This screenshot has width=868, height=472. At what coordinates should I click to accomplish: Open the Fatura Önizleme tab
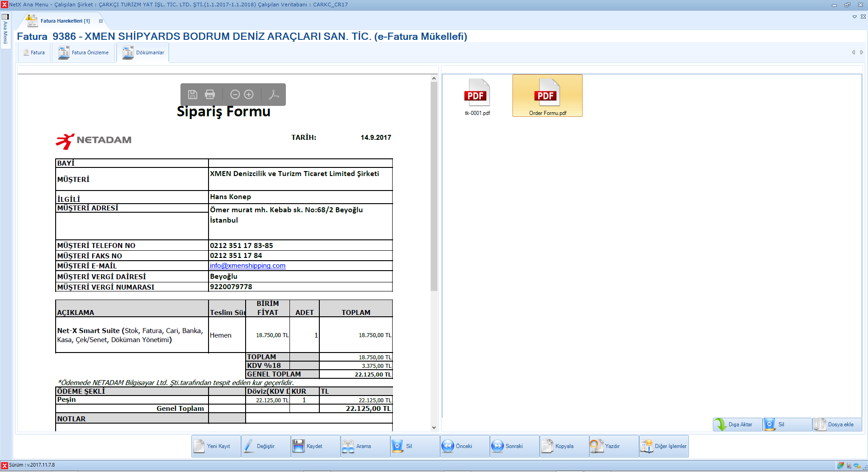[x=84, y=52]
